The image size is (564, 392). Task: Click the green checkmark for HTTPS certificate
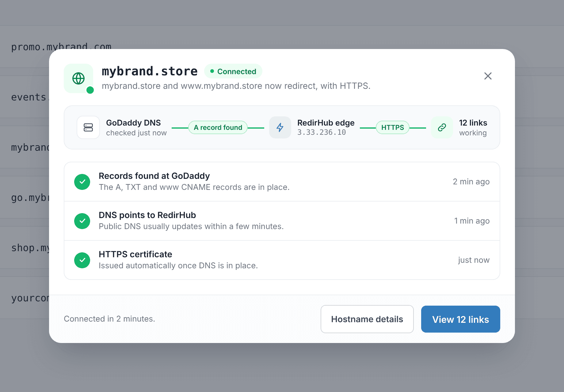[82, 260]
